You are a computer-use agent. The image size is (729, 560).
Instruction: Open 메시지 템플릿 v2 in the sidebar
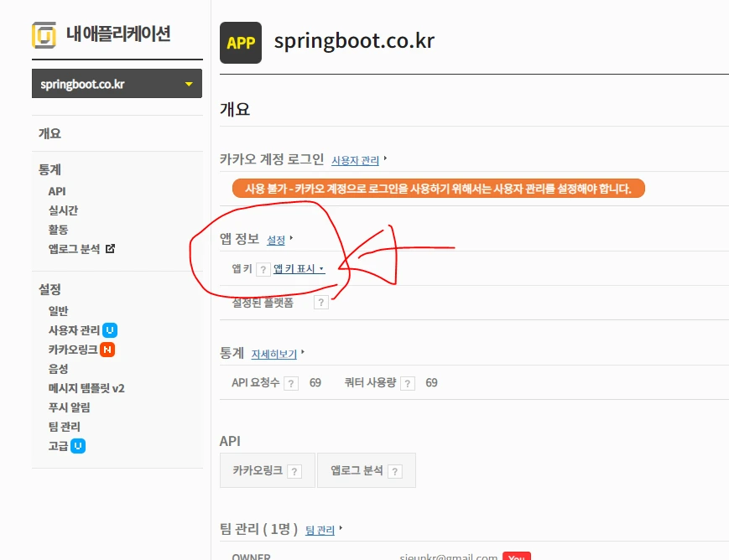(86, 388)
